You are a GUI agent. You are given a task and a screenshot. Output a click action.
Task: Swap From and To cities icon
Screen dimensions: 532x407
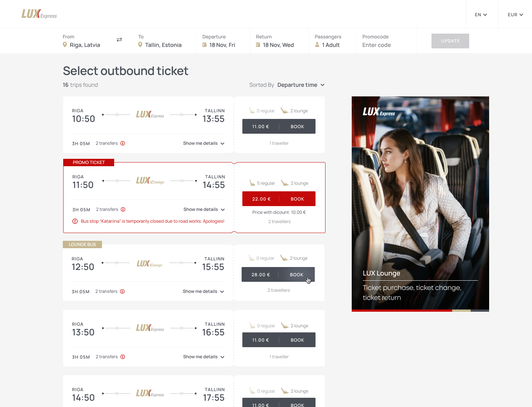pos(119,40)
